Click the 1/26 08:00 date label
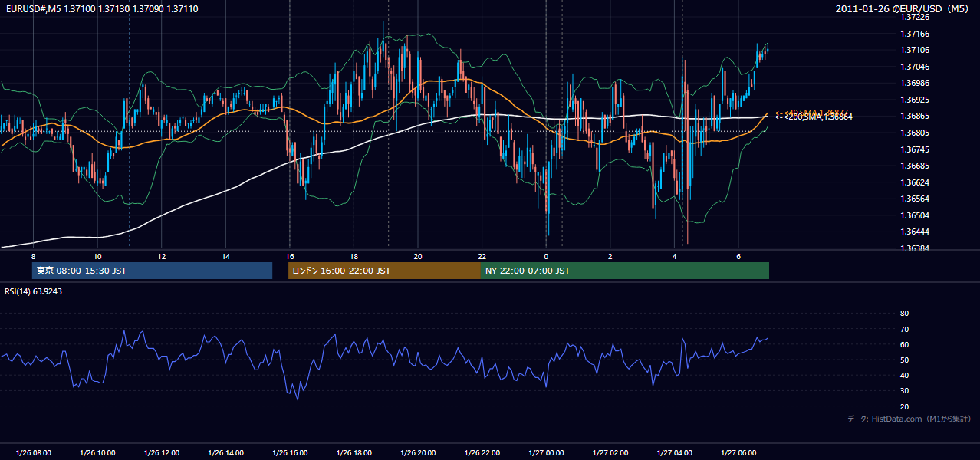The width and height of the screenshot is (980, 460). tap(33, 452)
